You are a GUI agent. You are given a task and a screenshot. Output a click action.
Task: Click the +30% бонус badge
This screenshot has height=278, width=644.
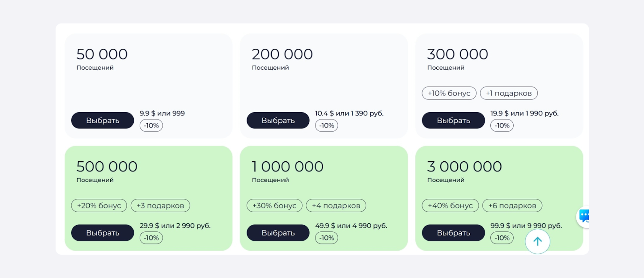[x=274, y=206]
